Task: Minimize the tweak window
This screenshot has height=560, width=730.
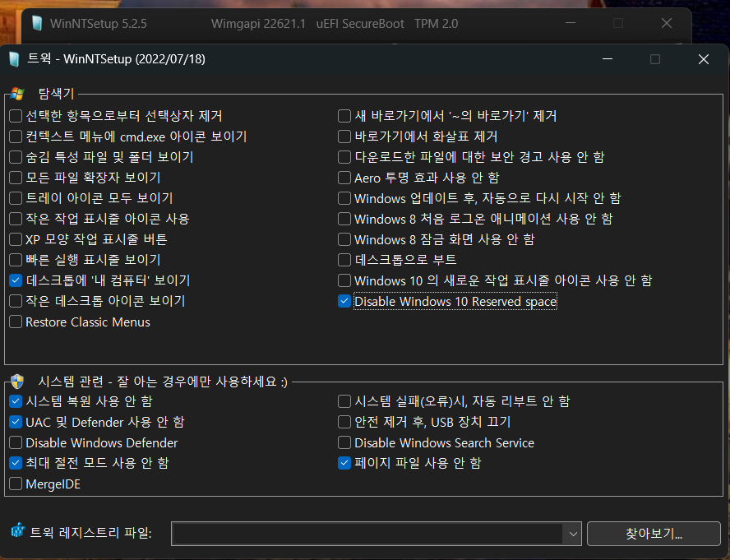Action: pos(607,59)
